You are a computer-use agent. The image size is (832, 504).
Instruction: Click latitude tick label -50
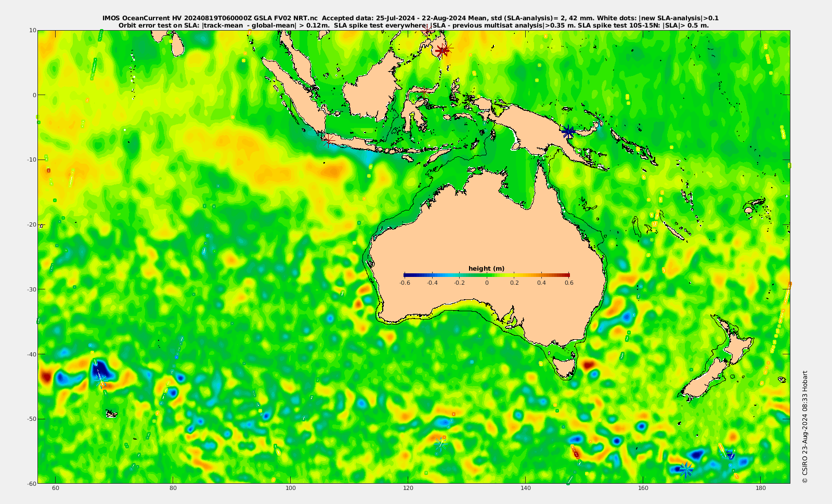click(x=31, y=419)
